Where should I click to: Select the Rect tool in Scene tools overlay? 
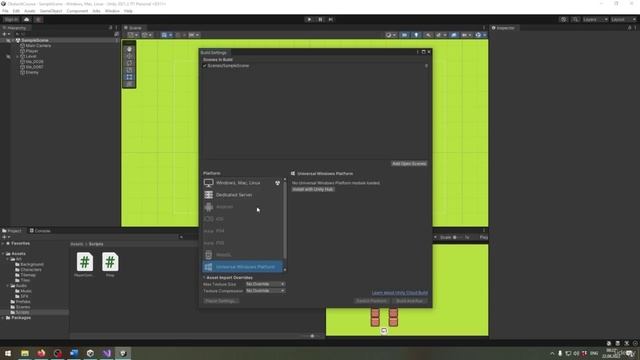[129, 77]
